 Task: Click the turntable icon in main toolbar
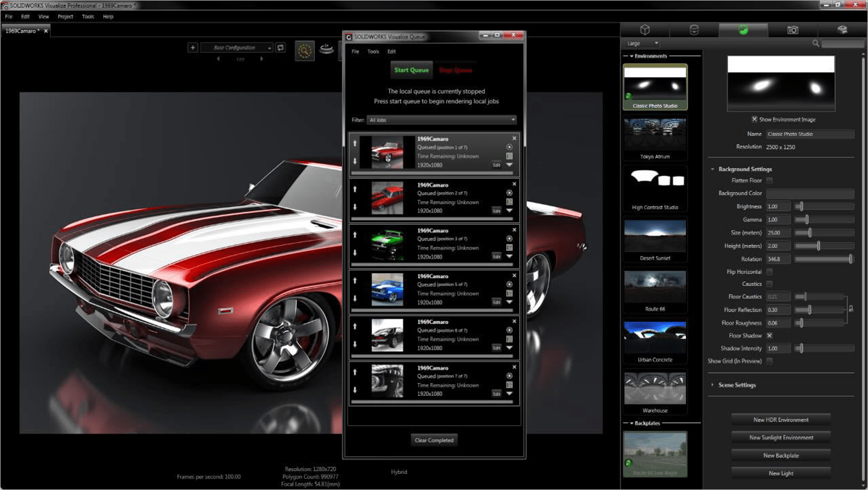(x=326, y=49)
